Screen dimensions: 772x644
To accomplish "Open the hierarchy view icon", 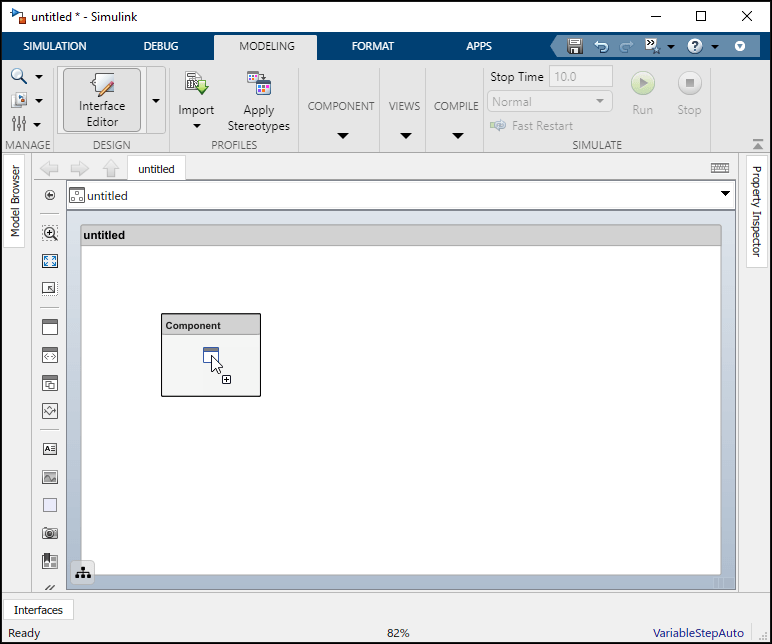I will click(x=83, y=573).
